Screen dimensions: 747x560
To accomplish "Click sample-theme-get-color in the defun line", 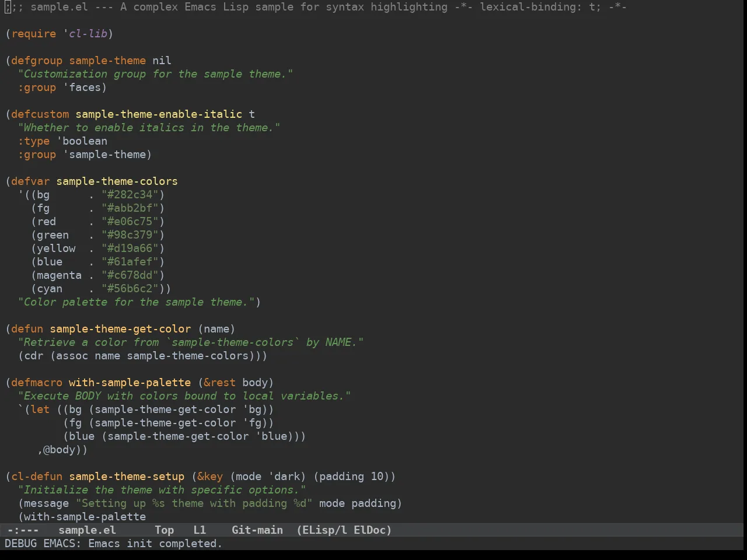I will (120, 329).
